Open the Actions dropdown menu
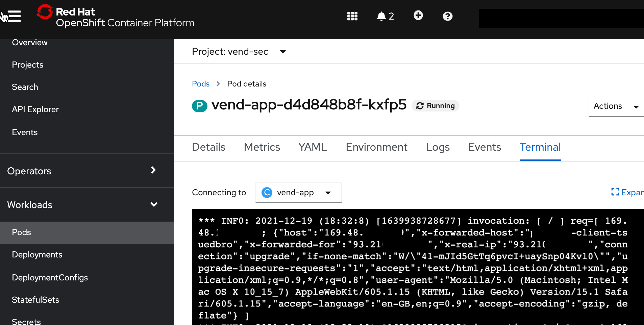This screenshot has height=325, width=644. tap(615, 106)
